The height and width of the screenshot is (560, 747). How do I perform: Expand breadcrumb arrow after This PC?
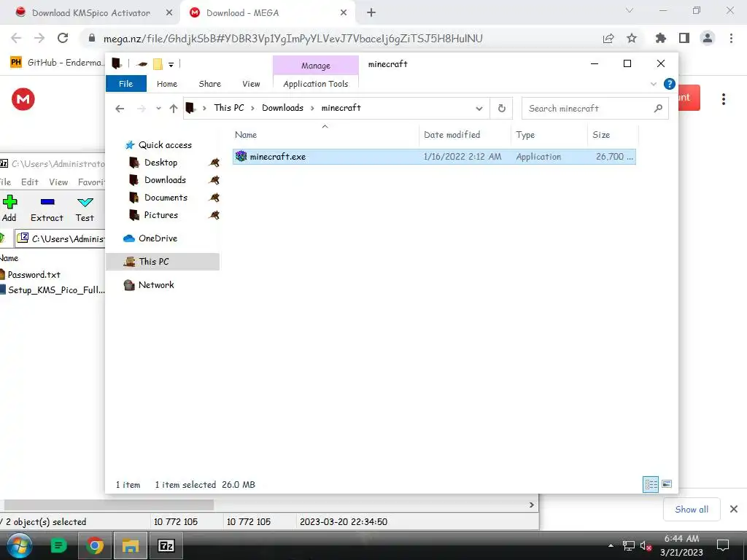(252, 108)
